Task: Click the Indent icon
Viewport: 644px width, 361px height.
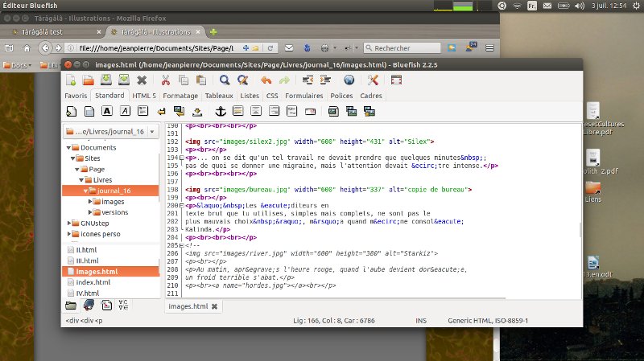Action: [325, 80]
